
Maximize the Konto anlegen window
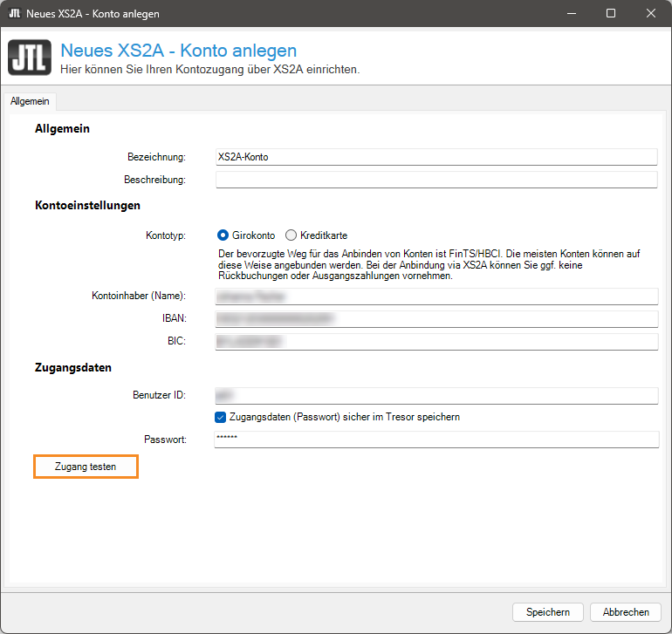611,14
